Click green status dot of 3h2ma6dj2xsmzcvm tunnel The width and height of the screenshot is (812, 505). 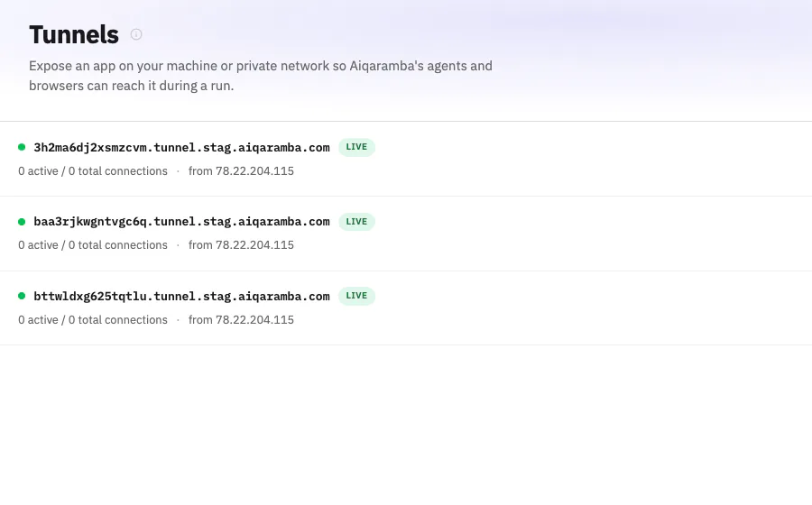click(22, 147)
